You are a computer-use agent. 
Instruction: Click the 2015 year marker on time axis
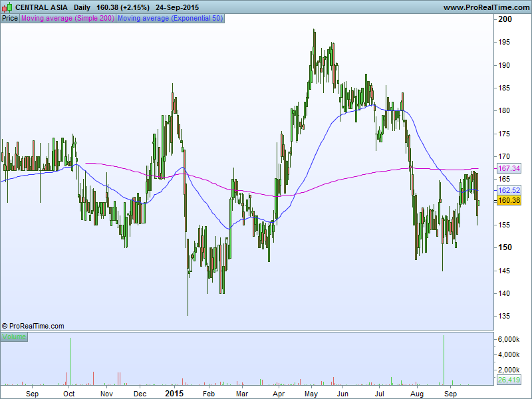coord(174,393)
